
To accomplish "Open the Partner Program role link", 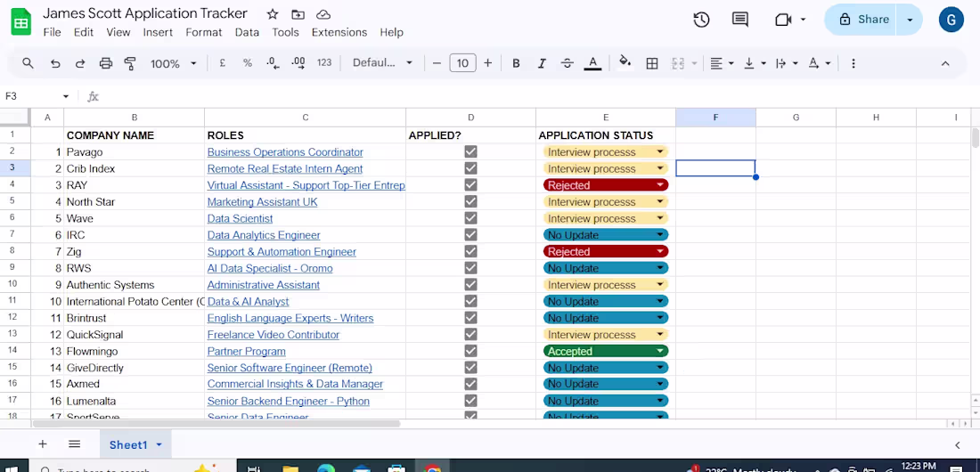I will (x=246, y=352).
